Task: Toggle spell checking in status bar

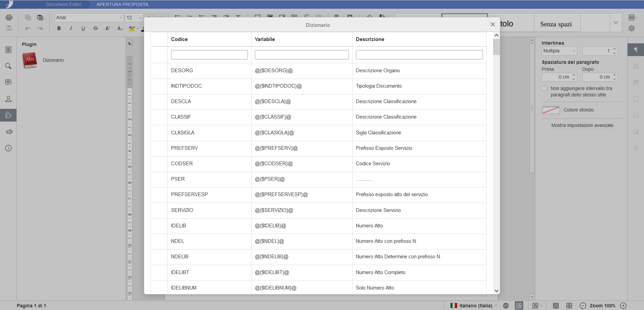Action: (x=519, y=306)
